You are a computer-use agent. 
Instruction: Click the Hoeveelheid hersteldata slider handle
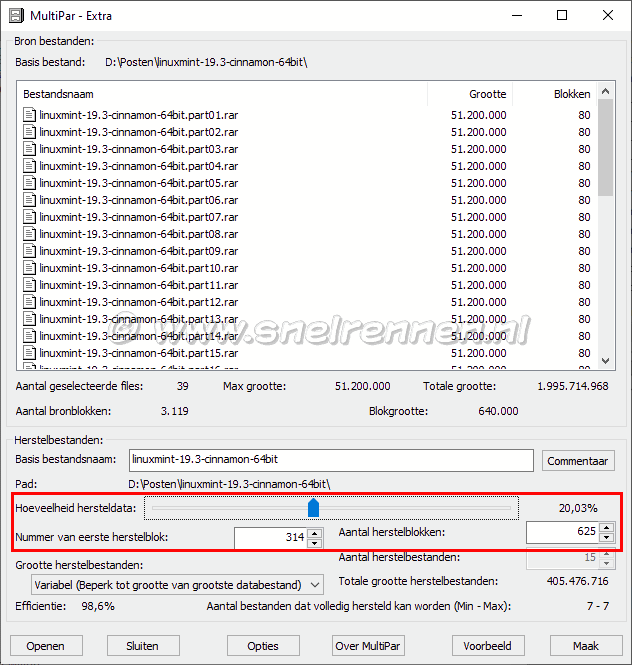point(313,508)
